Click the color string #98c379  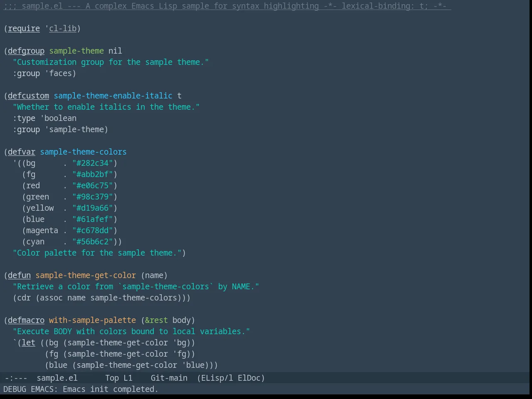coord(93,197)
